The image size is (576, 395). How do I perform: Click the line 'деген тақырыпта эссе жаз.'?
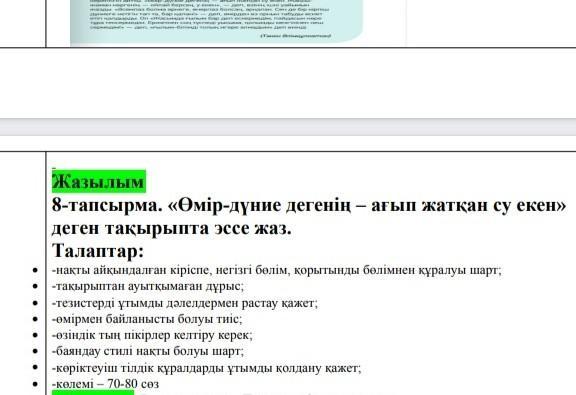click(x=172, y=228)
